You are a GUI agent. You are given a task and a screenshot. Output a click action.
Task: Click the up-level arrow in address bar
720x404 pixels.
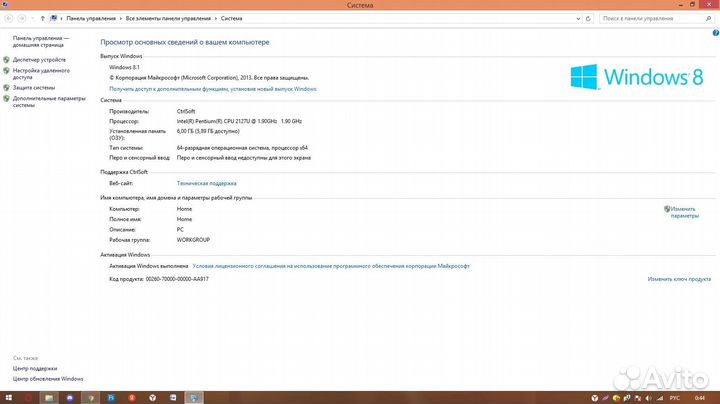(41, 18)
